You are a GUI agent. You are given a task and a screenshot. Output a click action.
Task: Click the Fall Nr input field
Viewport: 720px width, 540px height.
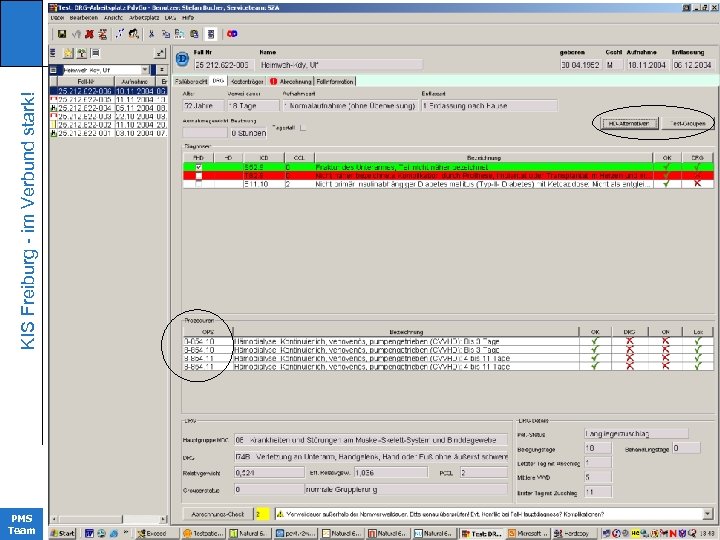click(x=224, y=65)
